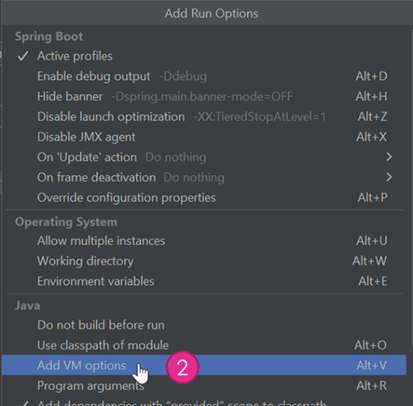The height and width of the screenshot is (406, 413).
Task: Toggle the checked Active profiles option
Action: 204,56
